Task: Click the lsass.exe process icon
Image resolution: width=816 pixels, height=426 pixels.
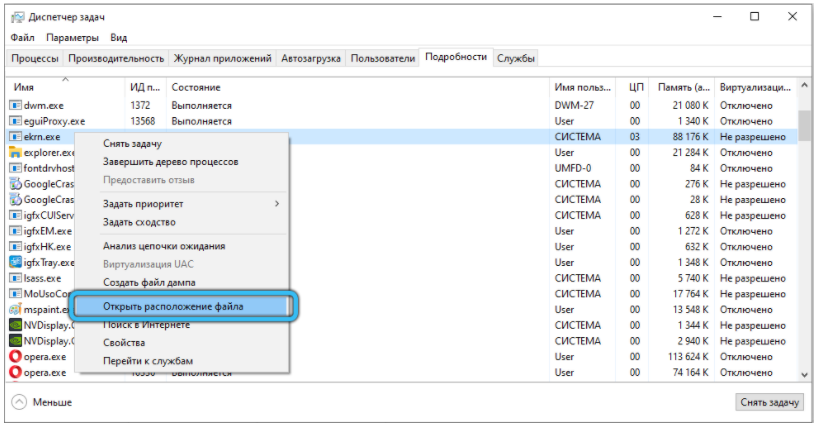Action: tap(15, 278)
